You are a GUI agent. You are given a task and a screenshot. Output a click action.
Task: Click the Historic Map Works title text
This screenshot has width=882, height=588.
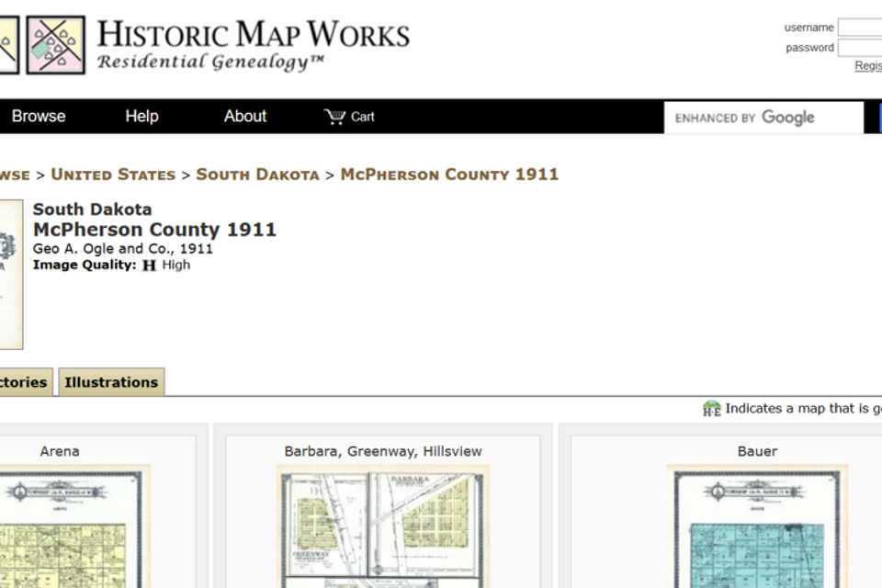[254, 34]
